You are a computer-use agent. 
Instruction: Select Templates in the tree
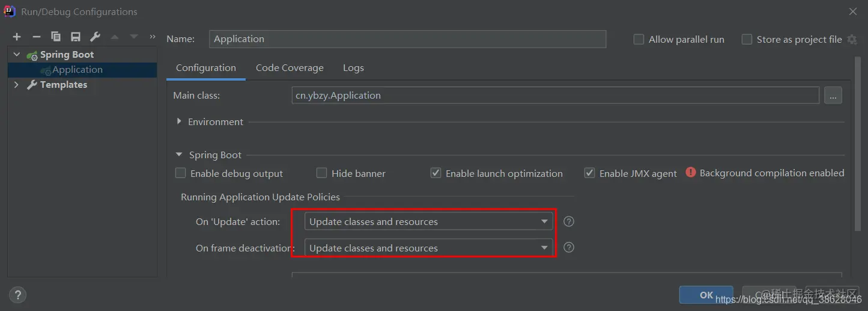[63, 85]
